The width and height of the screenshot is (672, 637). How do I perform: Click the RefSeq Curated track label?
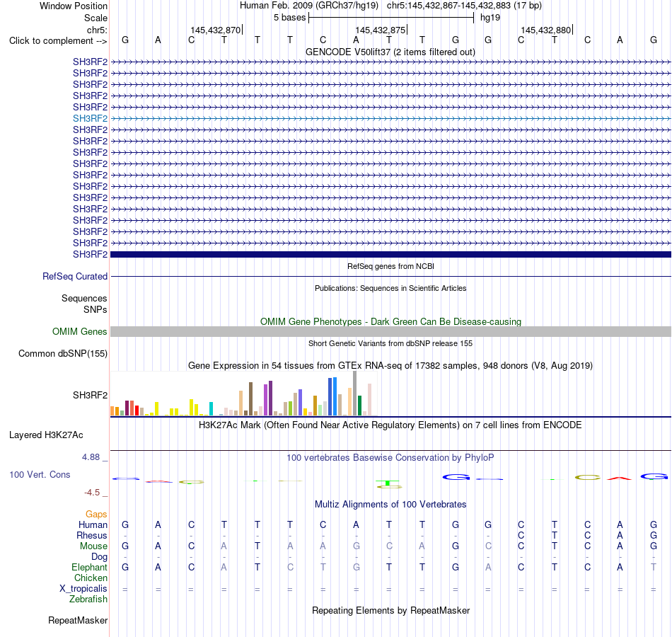pos(75,276)
